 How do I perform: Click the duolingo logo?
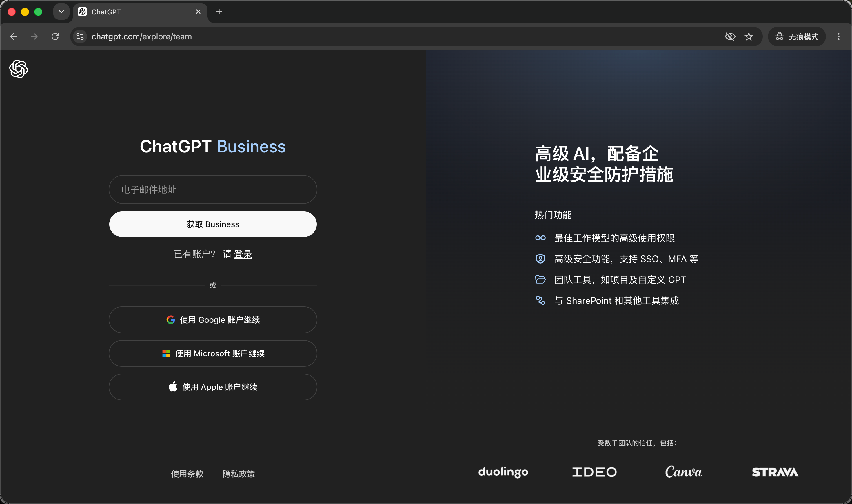(x=503, y=472)
